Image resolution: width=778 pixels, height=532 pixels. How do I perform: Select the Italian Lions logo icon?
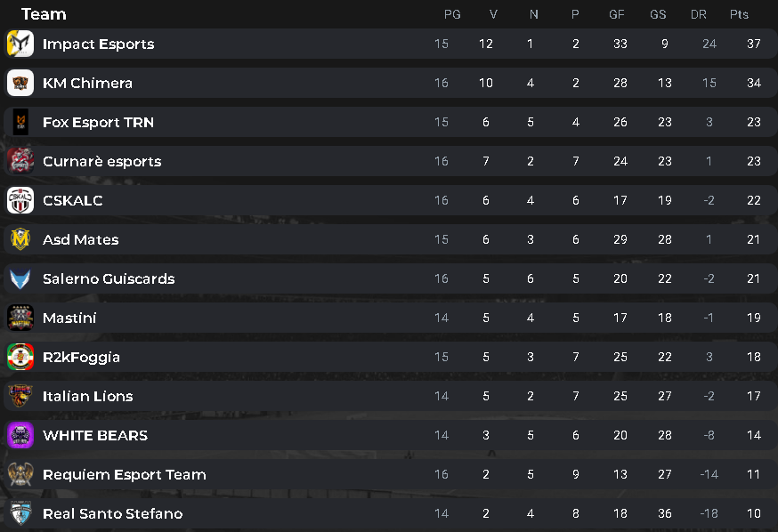pyautogui.click(x=20, y=396)
